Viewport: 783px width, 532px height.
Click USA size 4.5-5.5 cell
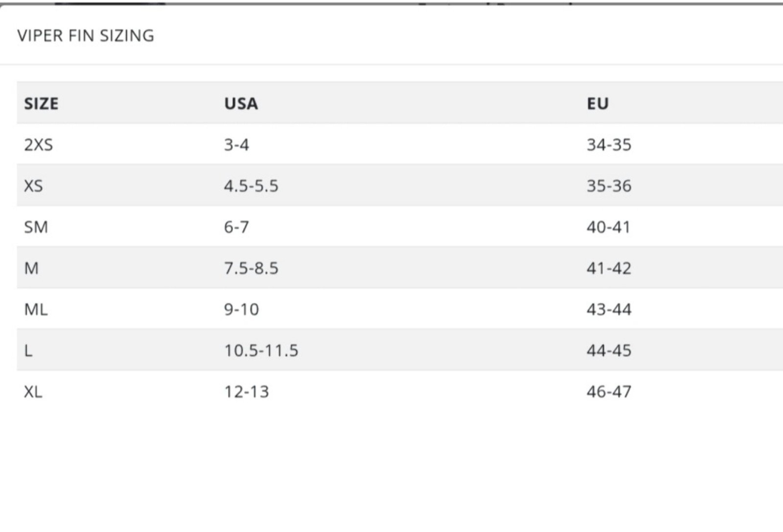(251, 186)
